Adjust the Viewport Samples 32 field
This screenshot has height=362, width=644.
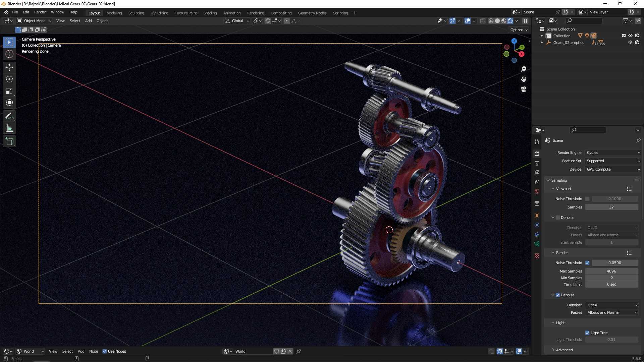(x=611, y=207)
